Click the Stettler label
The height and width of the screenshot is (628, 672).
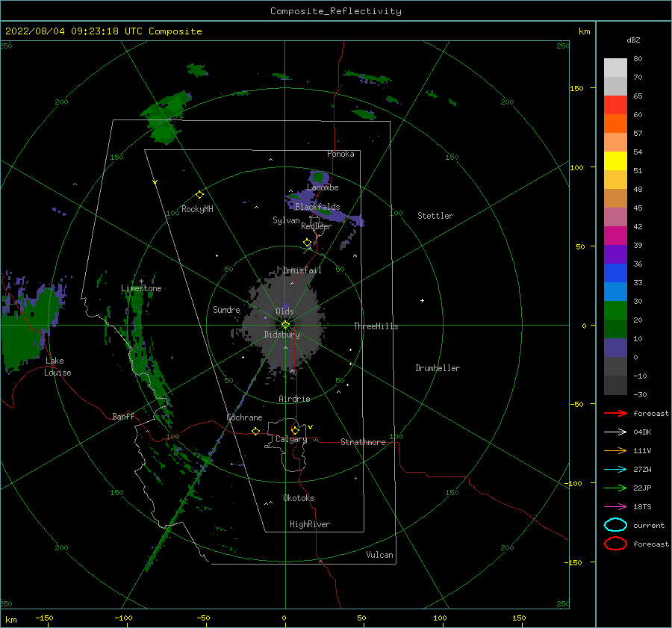pyautogui.click(x=435, y=216)
